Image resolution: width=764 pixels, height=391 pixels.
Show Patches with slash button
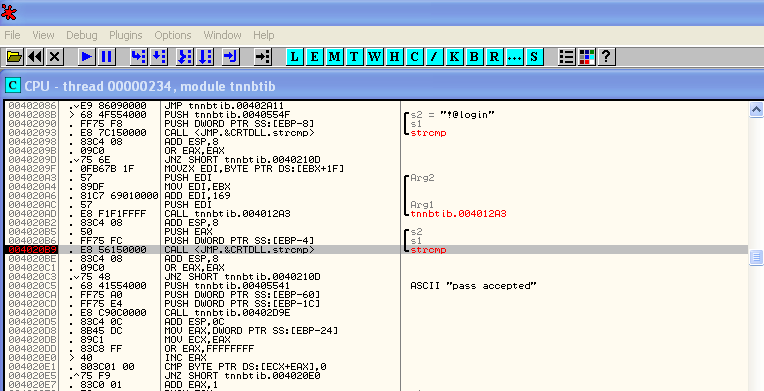(x=434, y=57)
